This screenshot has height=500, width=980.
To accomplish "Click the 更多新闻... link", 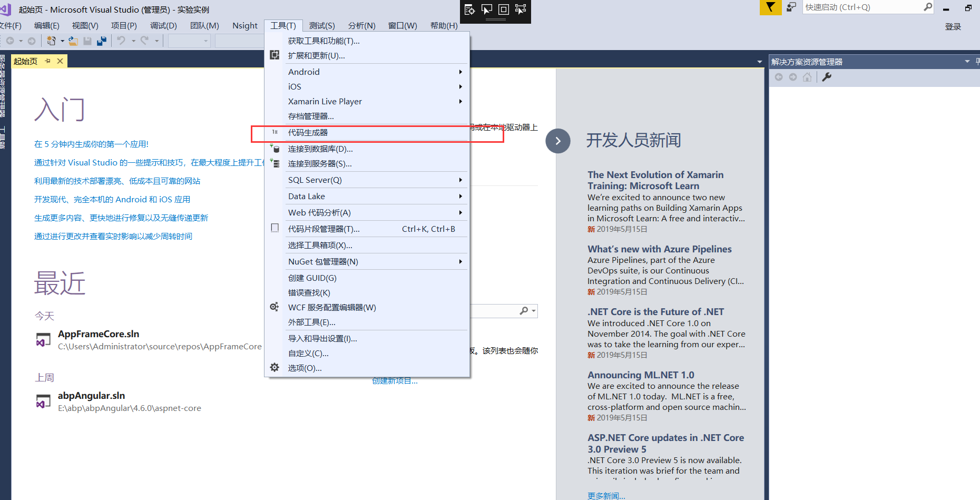I will [606, 495].
